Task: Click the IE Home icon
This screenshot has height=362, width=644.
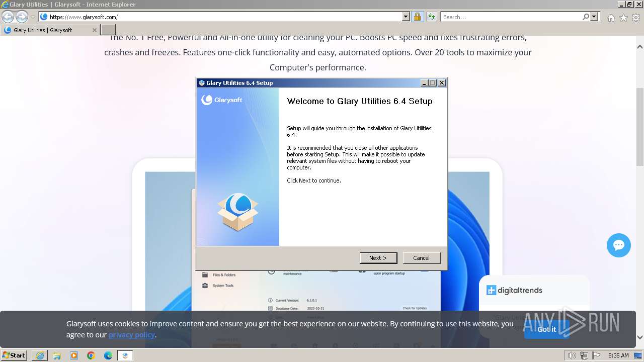Action: pyautogui.click(x=611, y=18)
